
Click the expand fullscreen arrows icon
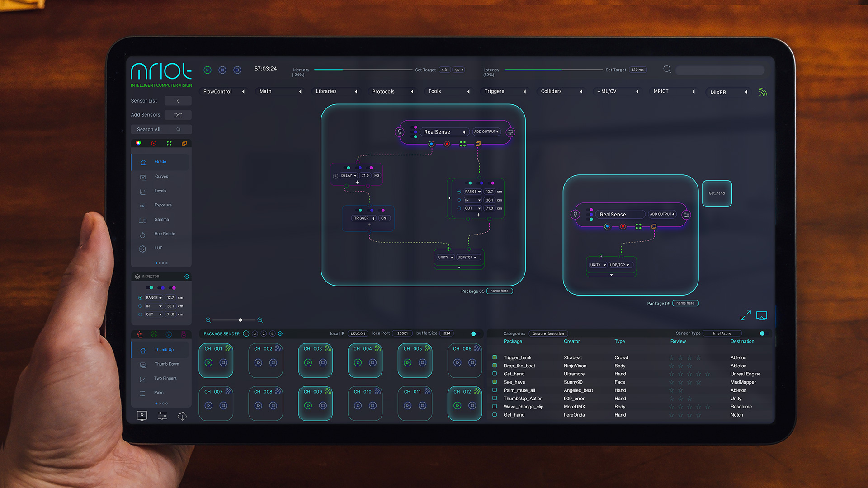[x=745, y=315]
